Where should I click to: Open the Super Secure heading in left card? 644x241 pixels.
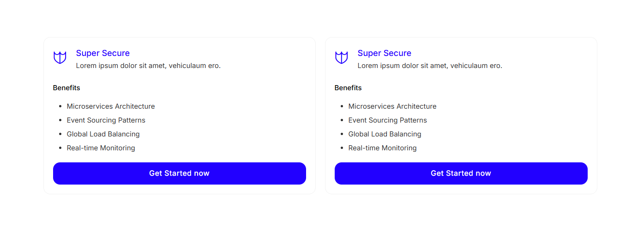103,53
